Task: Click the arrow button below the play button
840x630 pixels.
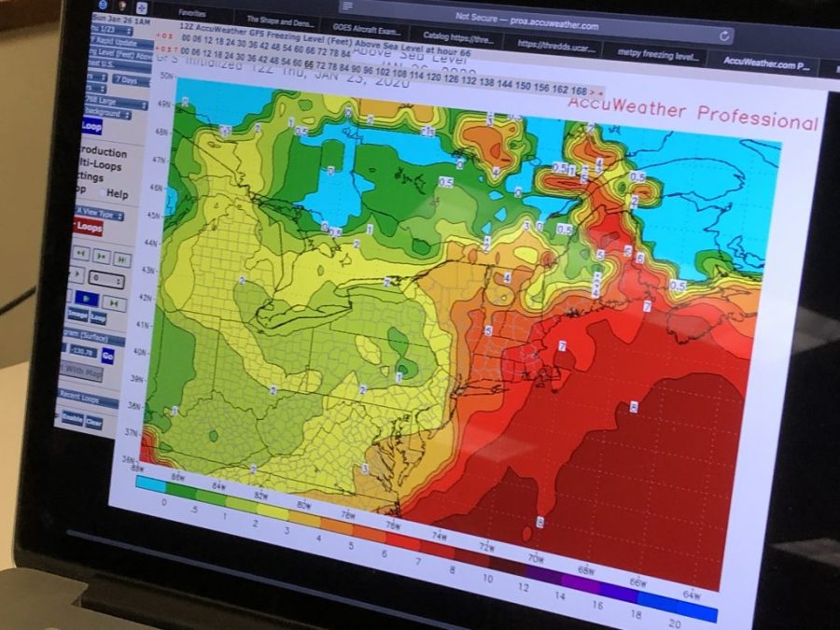Action: [114, 302]
